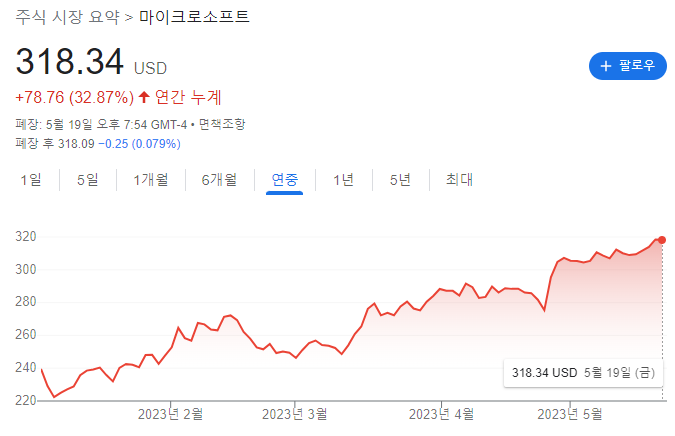Click the 폐장: 5월 19일 closing time text

[102, 124]
